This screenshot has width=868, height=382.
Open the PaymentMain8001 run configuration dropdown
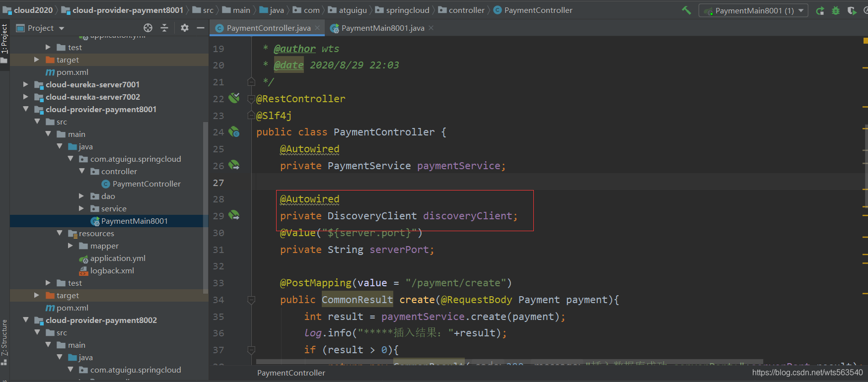pyautogui.click(x=753, y=10)
